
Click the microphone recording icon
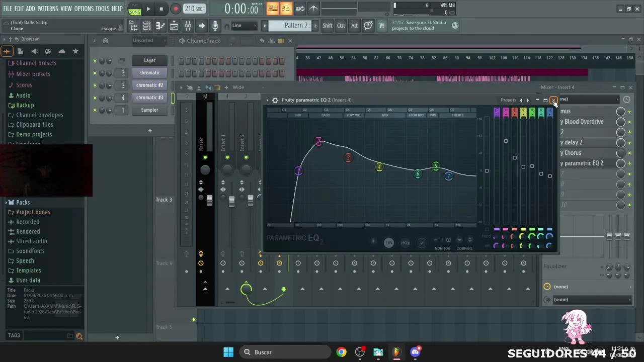215,26
